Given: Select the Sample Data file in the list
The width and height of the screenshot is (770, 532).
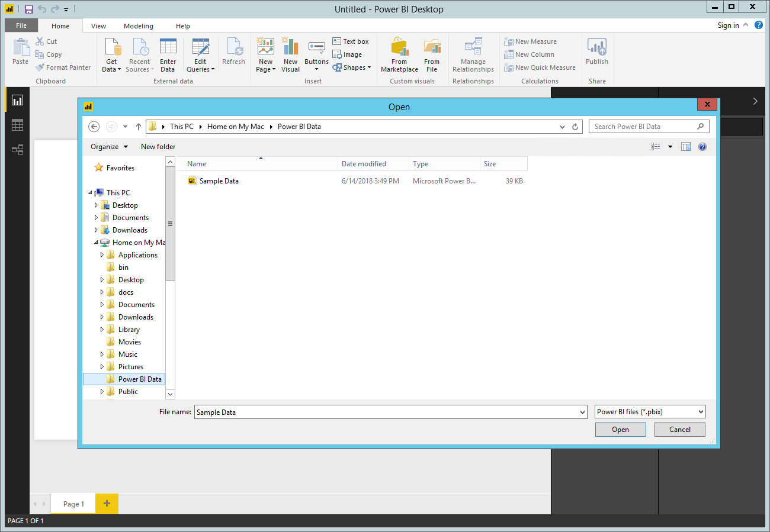Looking at the screenshot, I should pyautogui.click(x=220, y=180).
